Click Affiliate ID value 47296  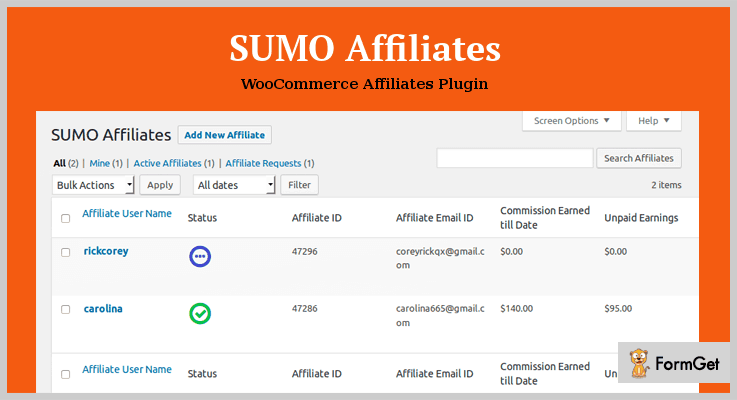(x=305, y=251)
